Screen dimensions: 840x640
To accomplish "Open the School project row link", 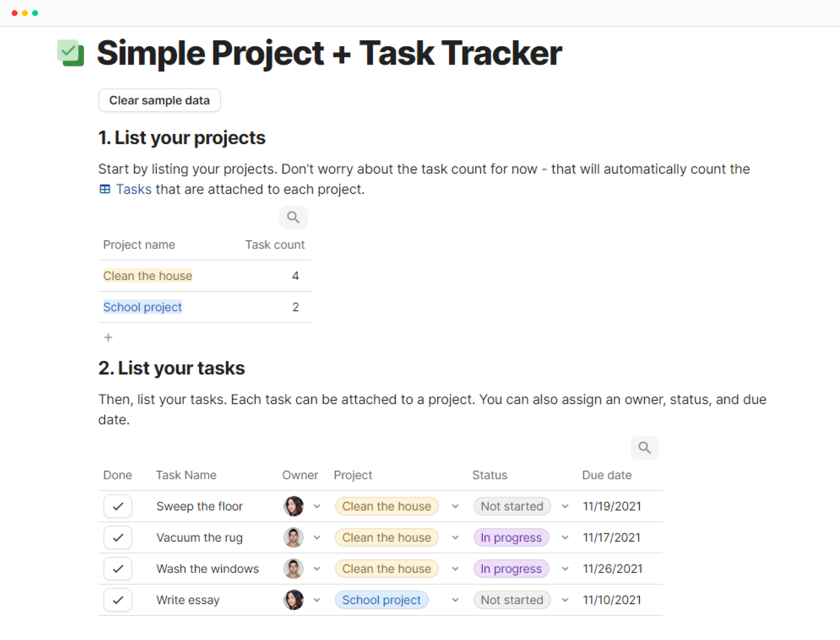I will click(x=142, y=307).
